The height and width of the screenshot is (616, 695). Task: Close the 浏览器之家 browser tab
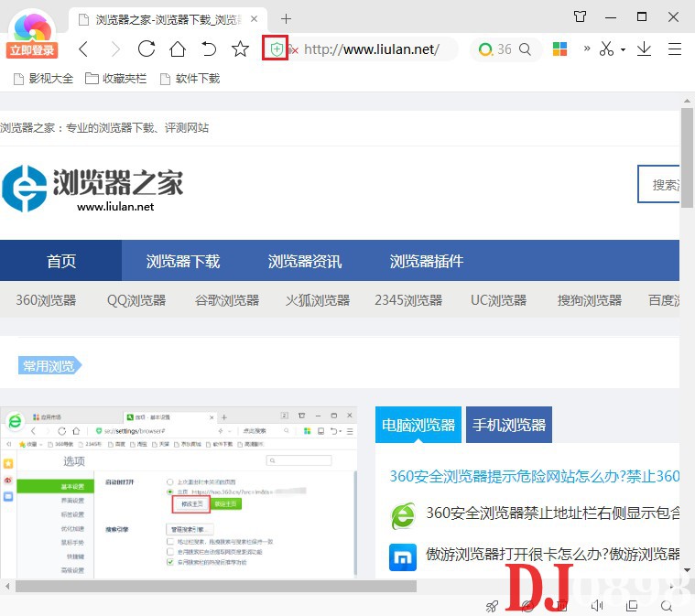[254, 18]
